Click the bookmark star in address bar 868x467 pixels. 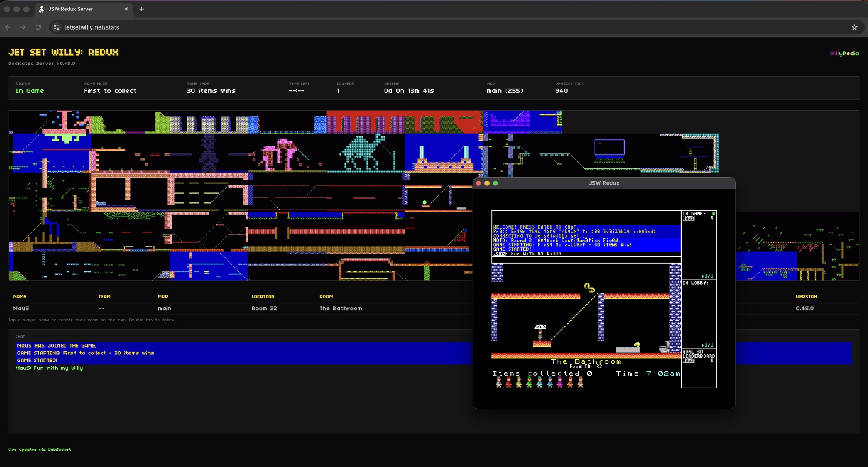(854, 27)
